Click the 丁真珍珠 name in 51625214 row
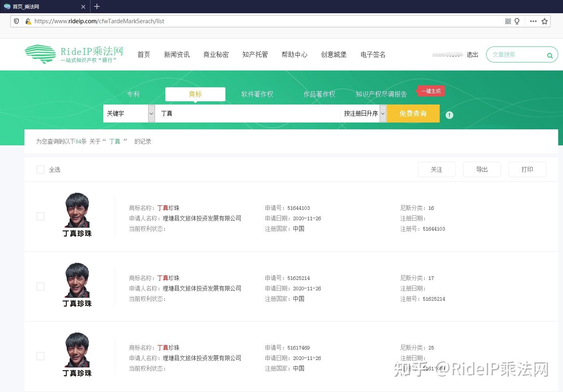This screenshot has height=392, width=563. pyautogui.click(x=169, y=278)
